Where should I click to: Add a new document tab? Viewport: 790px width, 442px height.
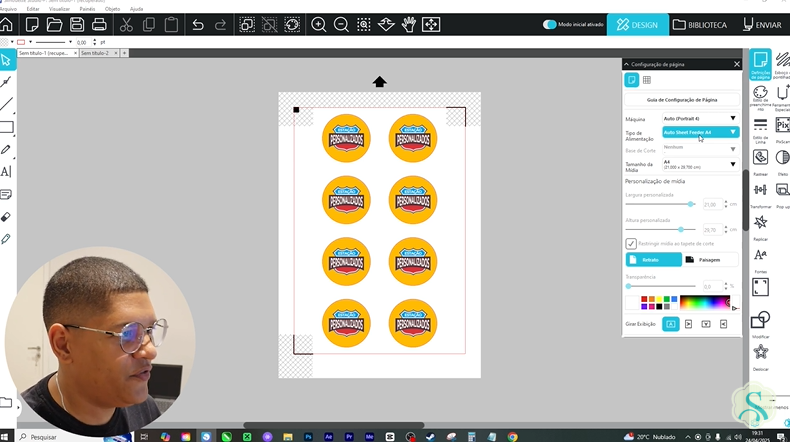point(124,53)
